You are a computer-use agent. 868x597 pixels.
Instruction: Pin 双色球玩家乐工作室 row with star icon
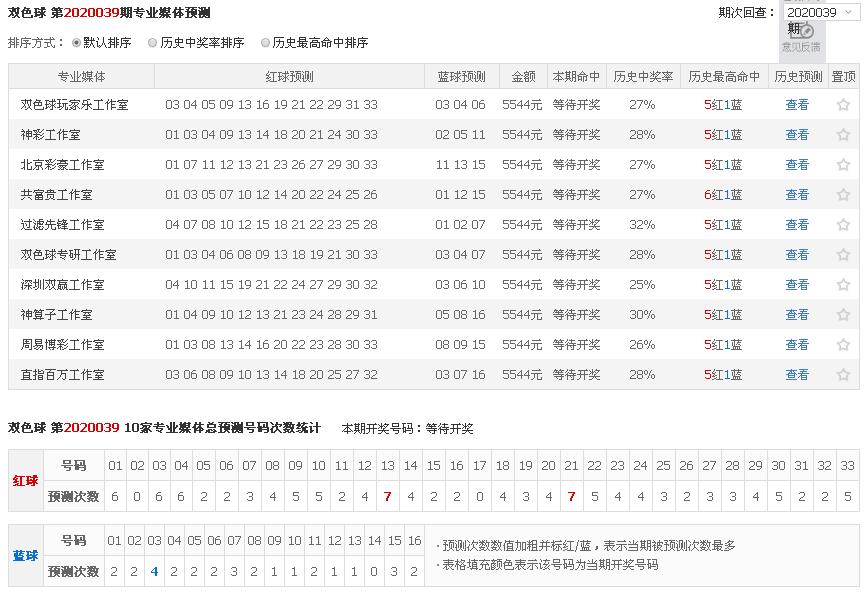coord(843,105)
